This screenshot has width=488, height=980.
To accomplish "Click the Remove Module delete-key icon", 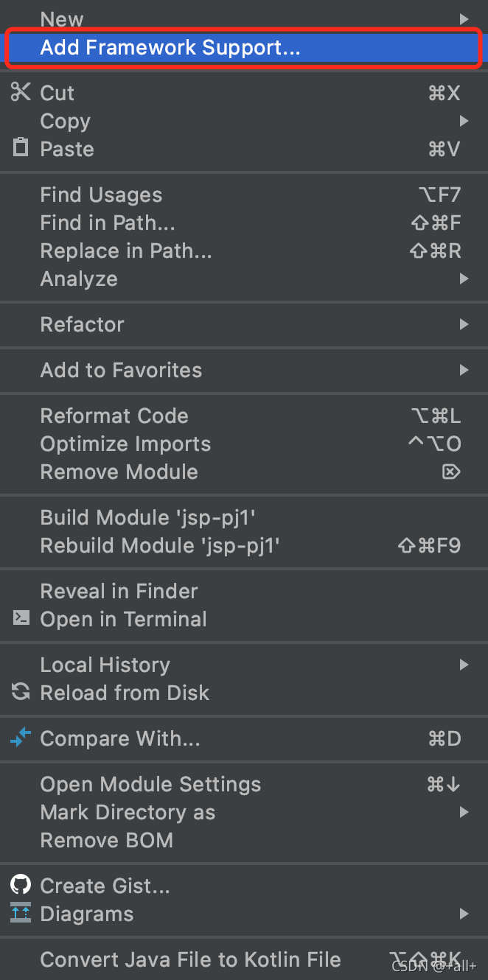I will pos(451,472).
